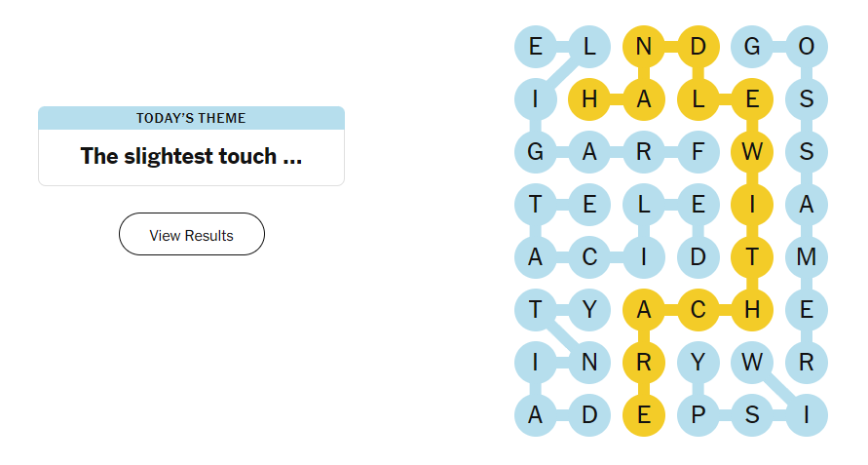
Task: Select the blue letter M tile
Action: pyautogui.click(x=806, y=257)
